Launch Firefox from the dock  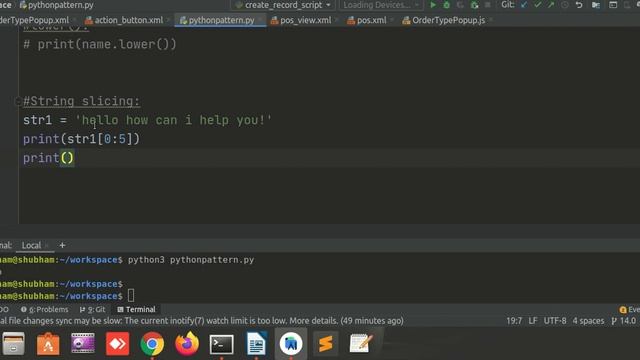(187, 344)
